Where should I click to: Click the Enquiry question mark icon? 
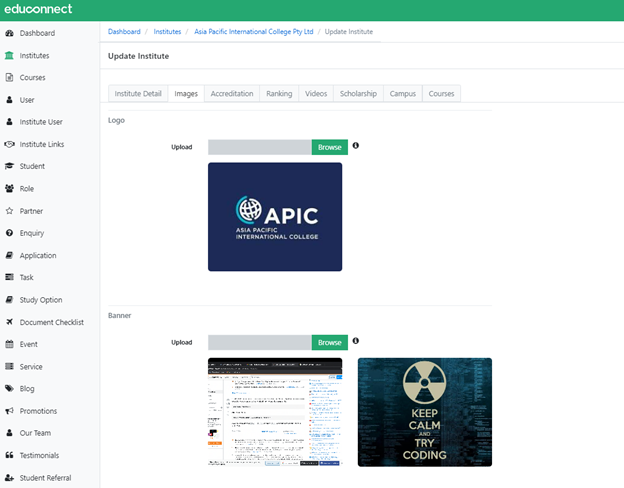coord(9,233)
